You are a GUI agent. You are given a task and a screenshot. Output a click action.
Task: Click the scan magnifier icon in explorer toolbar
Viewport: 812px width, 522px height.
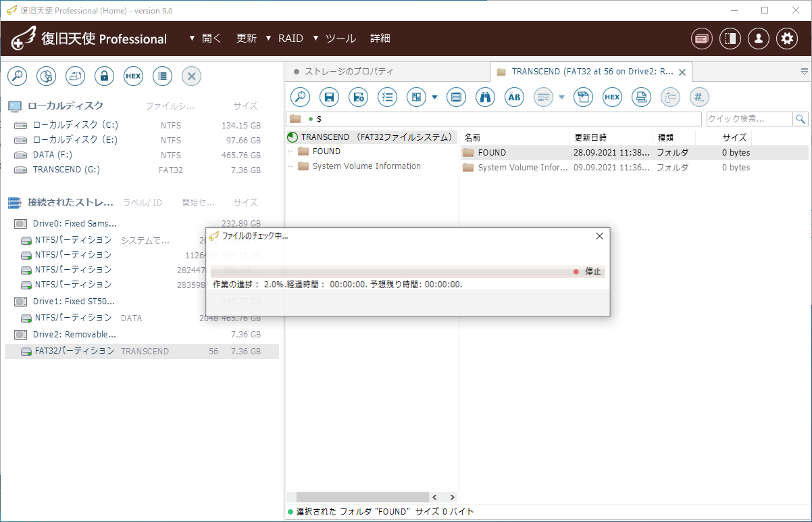pos(300,97)
